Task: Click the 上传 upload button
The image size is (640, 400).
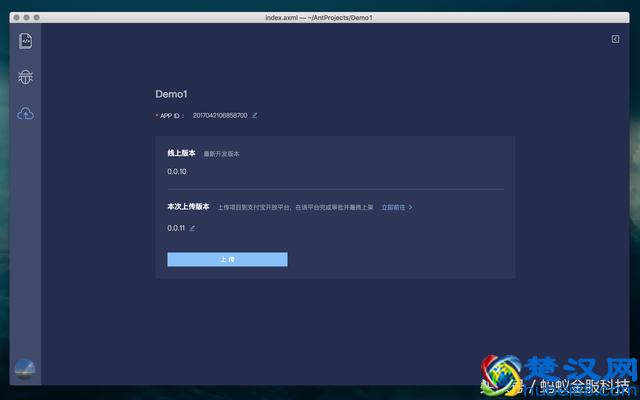Action: click(x=227, y=260)
